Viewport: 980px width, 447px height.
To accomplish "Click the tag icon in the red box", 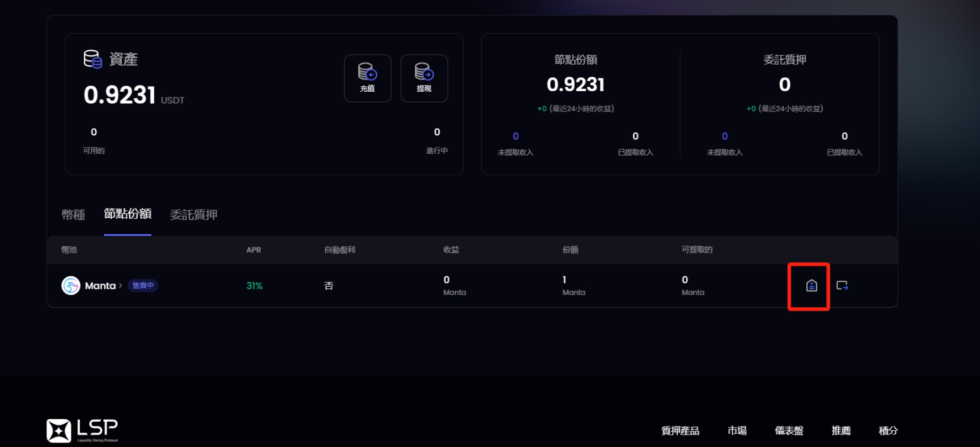I will [x=811, y=286].
